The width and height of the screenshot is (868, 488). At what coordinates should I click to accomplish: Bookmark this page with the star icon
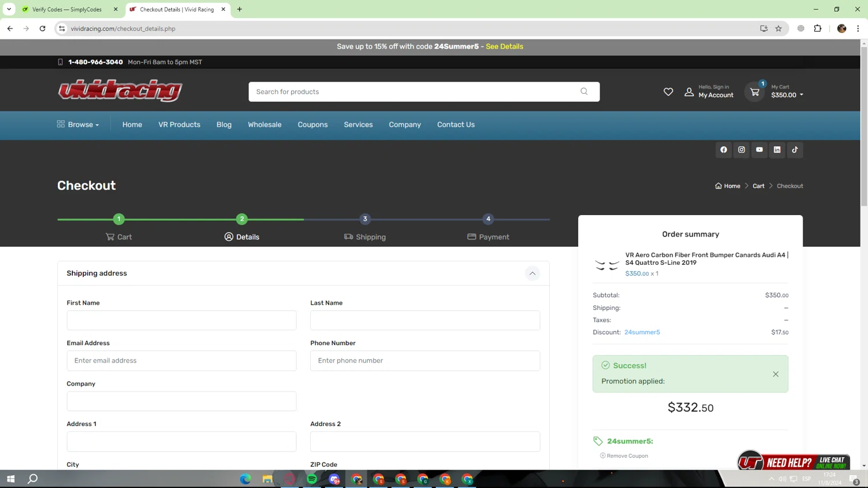tap(779, 28)
